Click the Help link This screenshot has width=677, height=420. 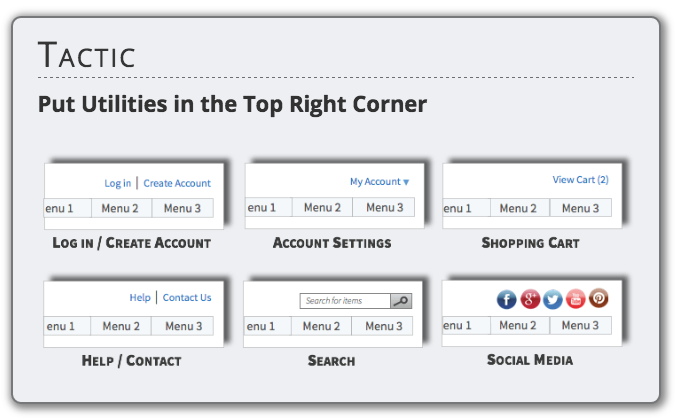tap(140, 298)
